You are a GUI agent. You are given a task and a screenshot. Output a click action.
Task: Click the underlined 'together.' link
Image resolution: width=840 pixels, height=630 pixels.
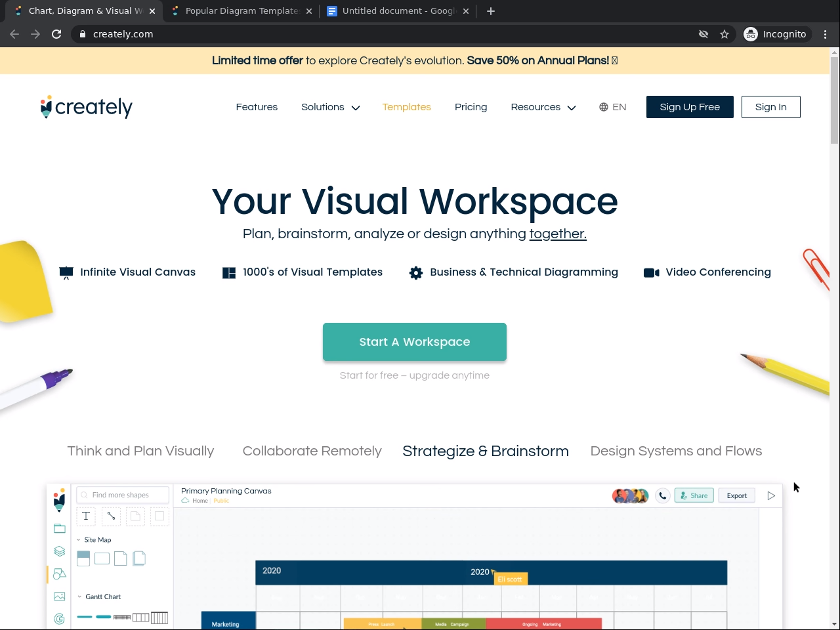(558, 234)
